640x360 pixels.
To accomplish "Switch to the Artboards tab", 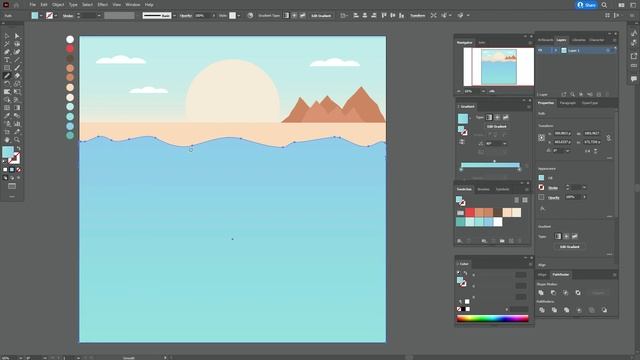I will coord(545,40).
